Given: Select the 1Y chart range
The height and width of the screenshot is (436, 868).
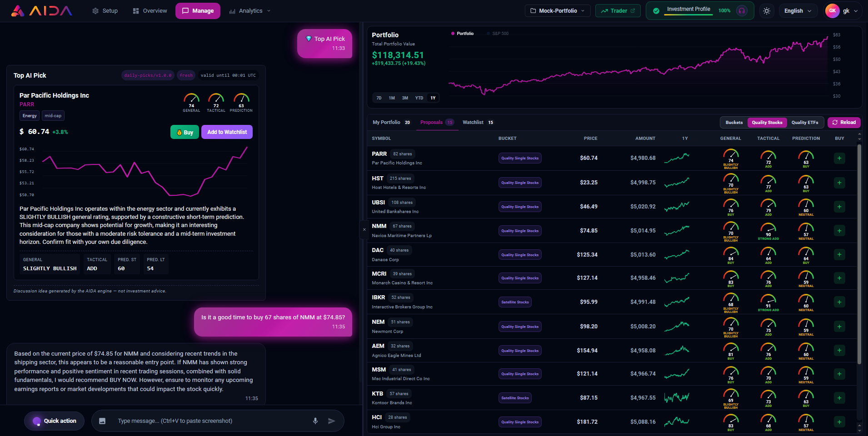Looking at the screenshot, I should pyautogui.click(x=433, y=98).
